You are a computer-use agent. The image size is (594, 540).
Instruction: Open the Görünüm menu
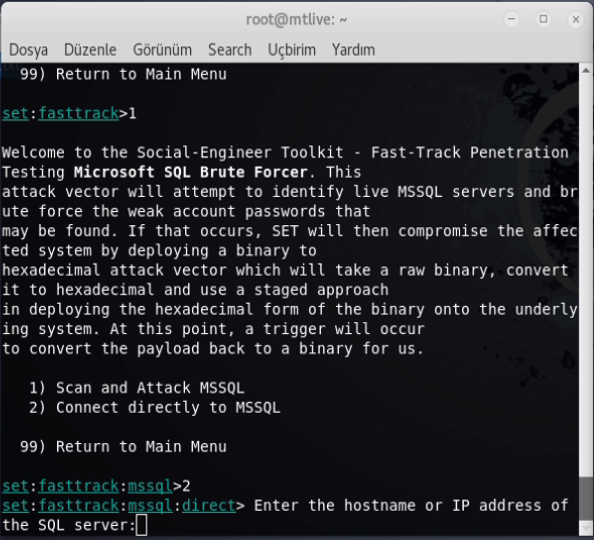(162, 50)
